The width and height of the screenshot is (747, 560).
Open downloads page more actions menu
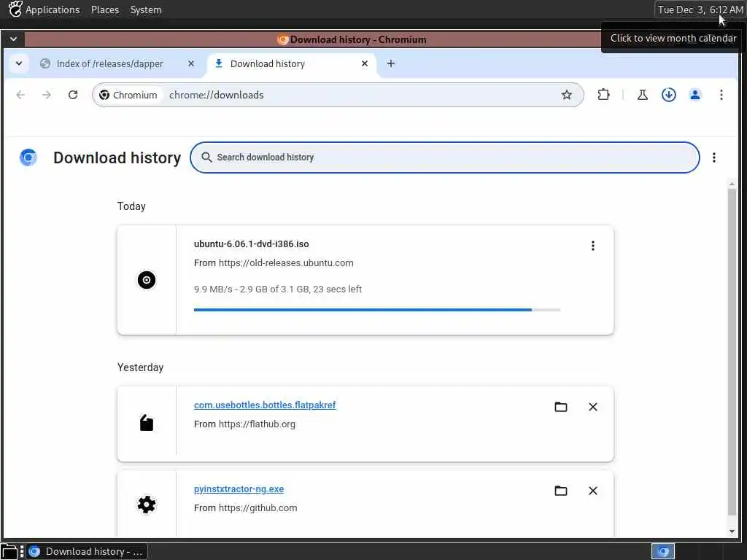713,157
